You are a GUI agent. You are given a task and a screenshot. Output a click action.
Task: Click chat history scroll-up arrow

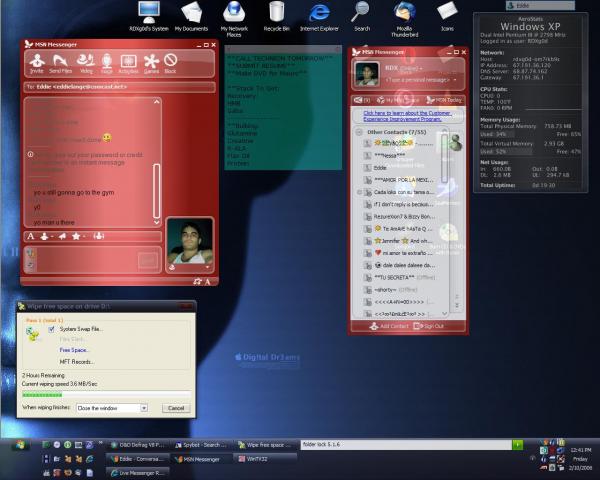157,102
